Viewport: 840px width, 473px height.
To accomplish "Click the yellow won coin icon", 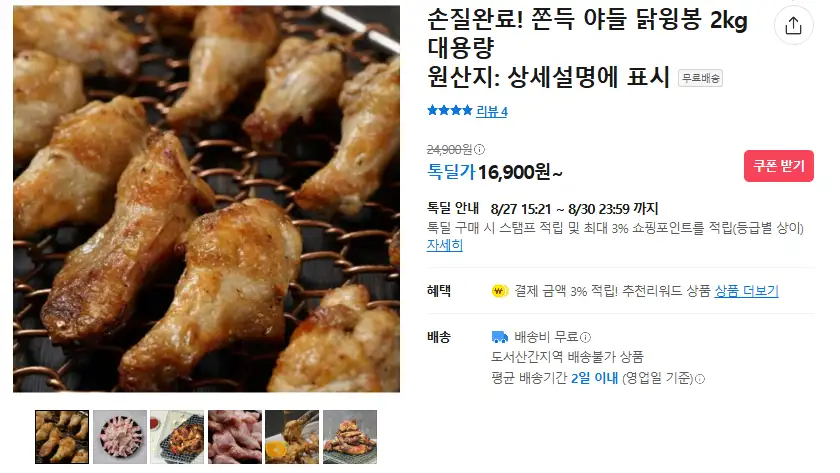I will (500, 291).
